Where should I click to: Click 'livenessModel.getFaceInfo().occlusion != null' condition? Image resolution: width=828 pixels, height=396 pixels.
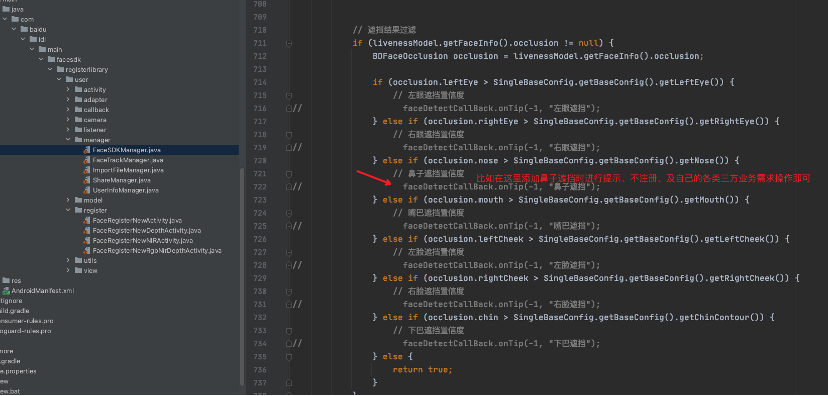coord(485,43)
